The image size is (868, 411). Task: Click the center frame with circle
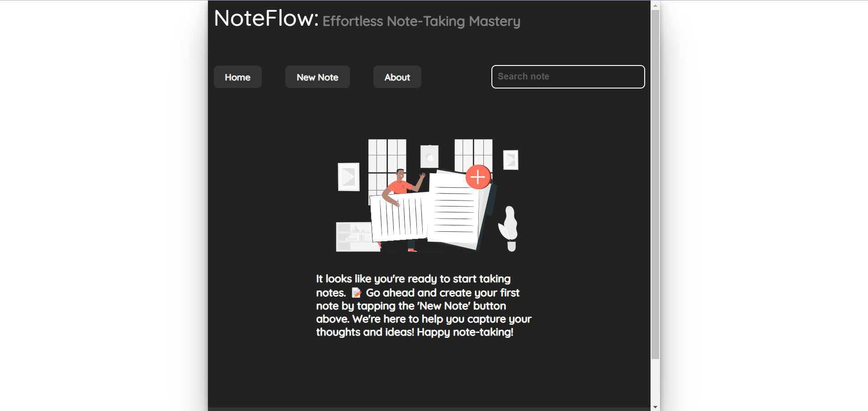pyautogui.click(x=429, y=157)
